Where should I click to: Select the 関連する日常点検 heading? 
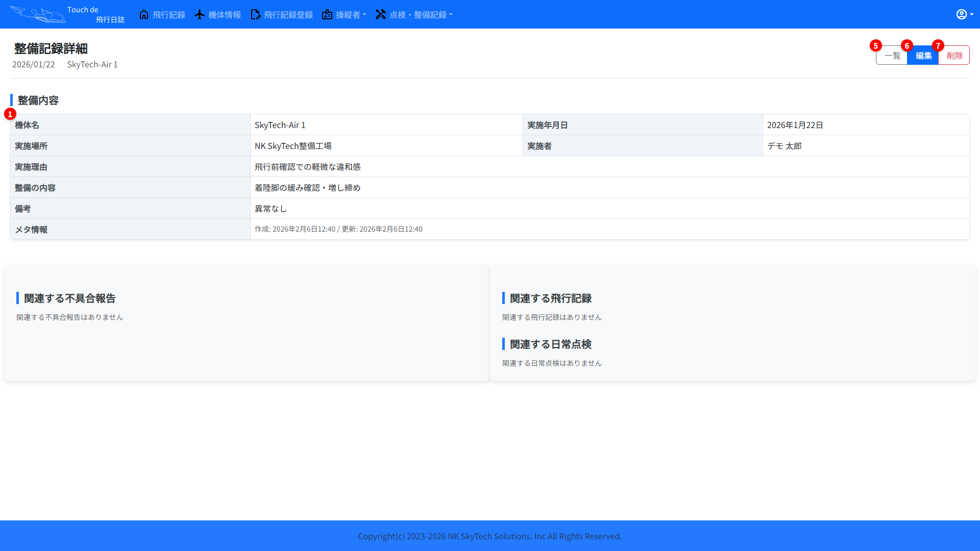pyautogui.click(x=550, y=344)
